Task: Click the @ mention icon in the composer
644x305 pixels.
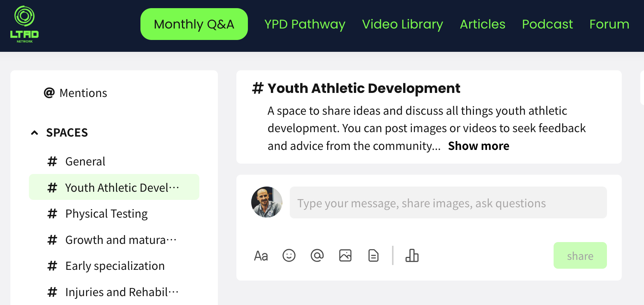Action: coord(317,255)
